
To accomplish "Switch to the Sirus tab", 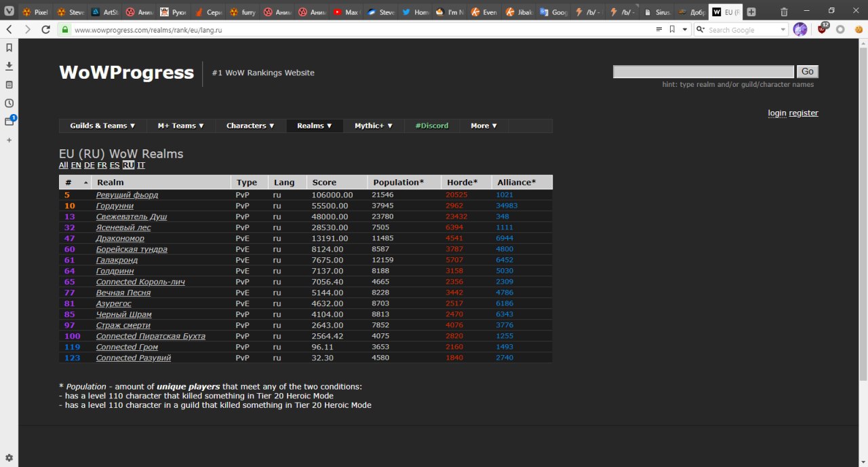I will (x=658, y=12).
